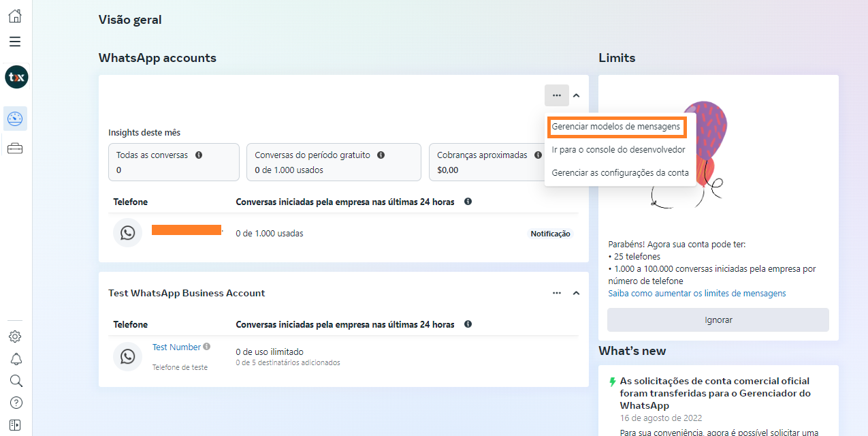868x436 pixels.
Task: Click the green lightning icon in What's new
Action: 612,381
